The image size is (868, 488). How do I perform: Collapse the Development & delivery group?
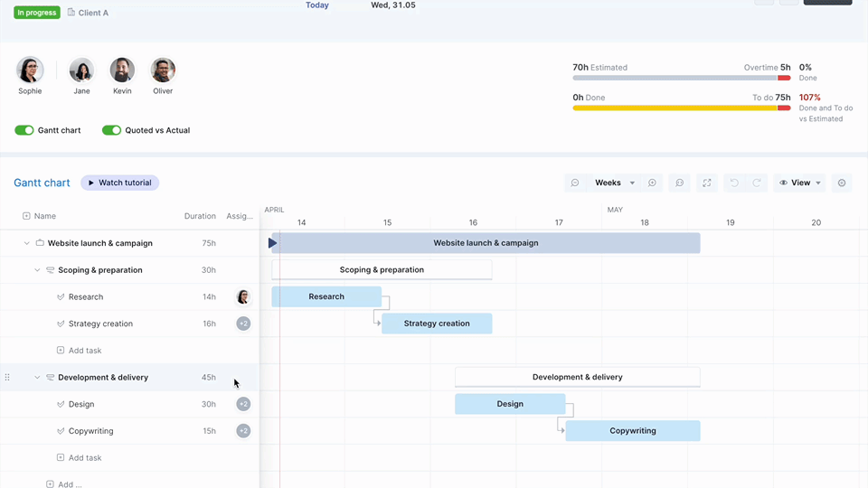[37, 378]
